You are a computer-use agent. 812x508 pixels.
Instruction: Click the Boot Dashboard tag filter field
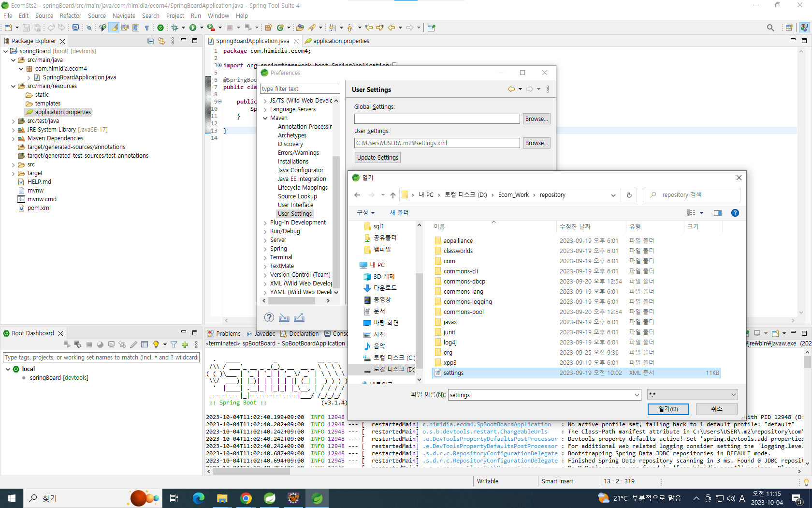101,358
